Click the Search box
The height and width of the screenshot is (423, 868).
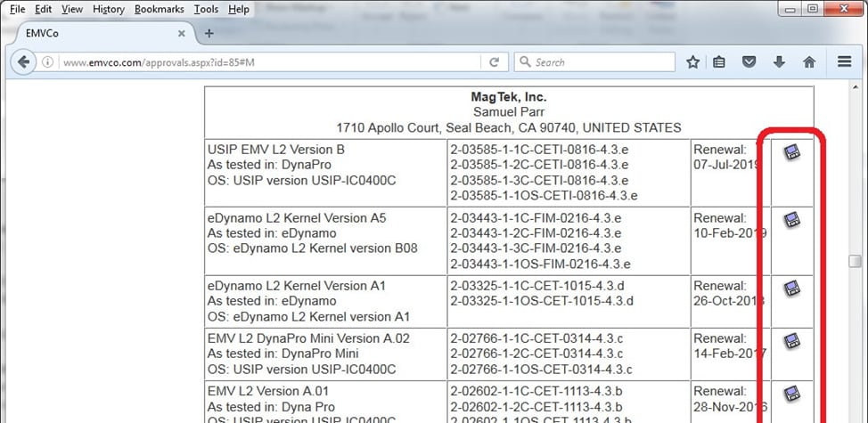[x=594, y=62]
